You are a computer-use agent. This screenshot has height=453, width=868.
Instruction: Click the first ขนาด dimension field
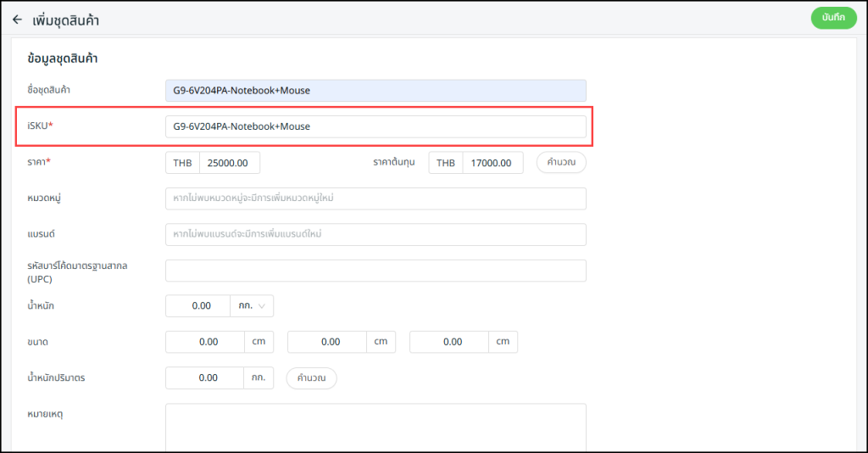tap(205, 342)
